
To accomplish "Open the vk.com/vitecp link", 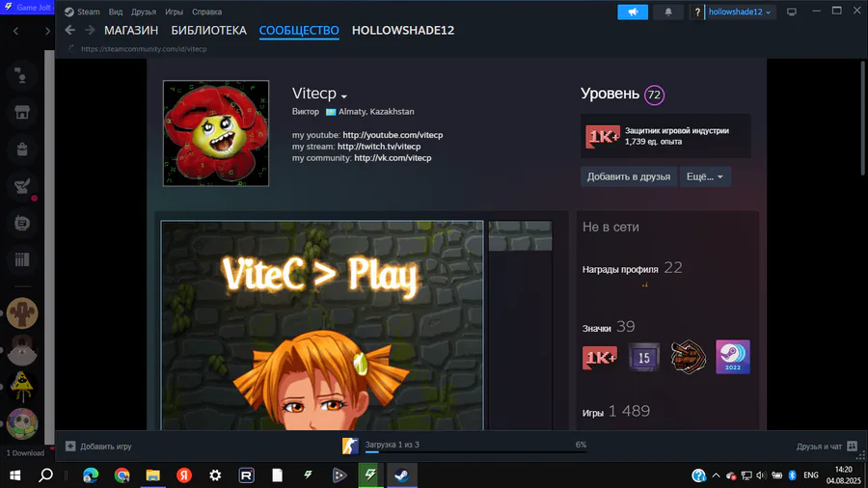I will click(x=393, y=158).
